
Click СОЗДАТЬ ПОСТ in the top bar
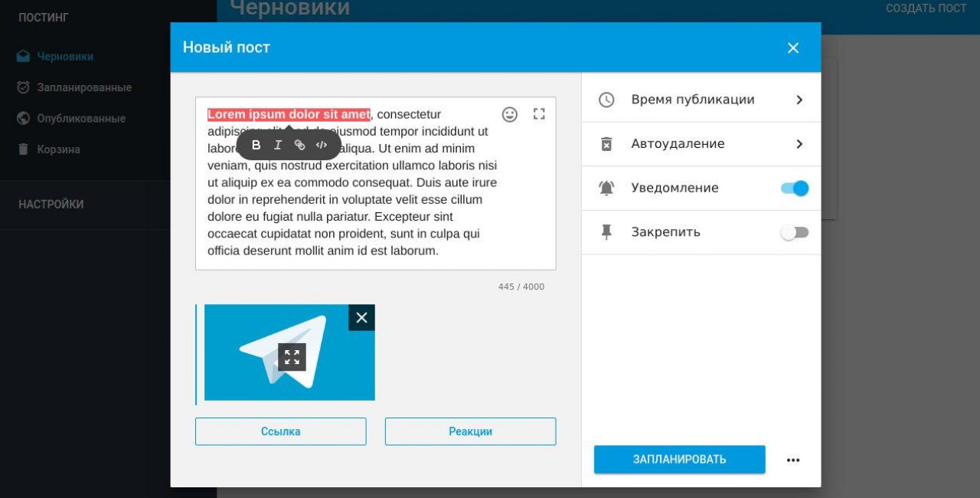click(926, 8)
